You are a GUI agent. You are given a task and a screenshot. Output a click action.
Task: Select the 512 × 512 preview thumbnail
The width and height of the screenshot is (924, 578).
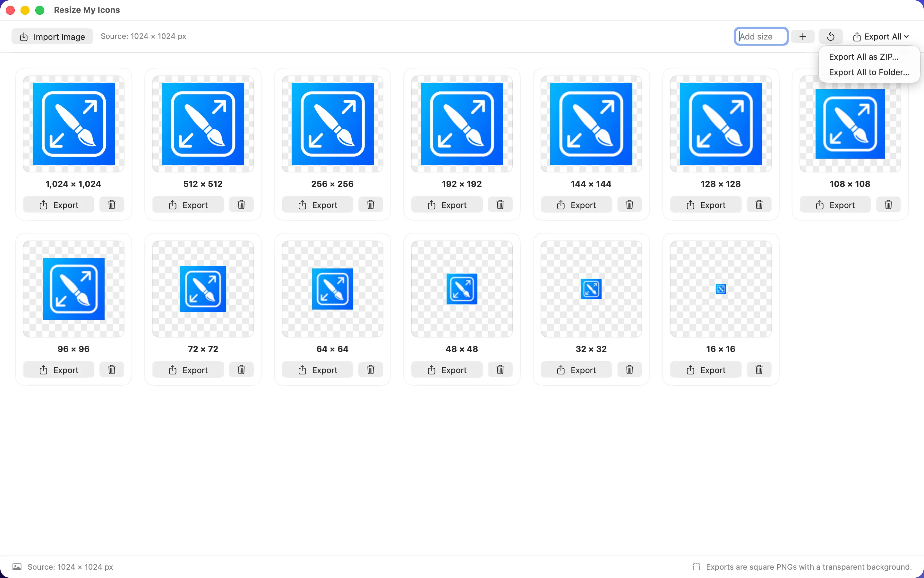[203, 124]
